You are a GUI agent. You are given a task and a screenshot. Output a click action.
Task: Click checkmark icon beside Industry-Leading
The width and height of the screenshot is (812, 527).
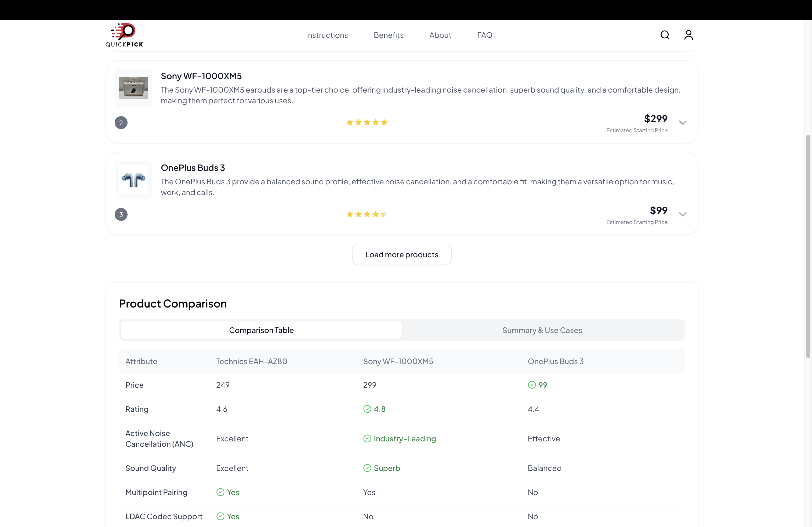(x=367, y=439)
